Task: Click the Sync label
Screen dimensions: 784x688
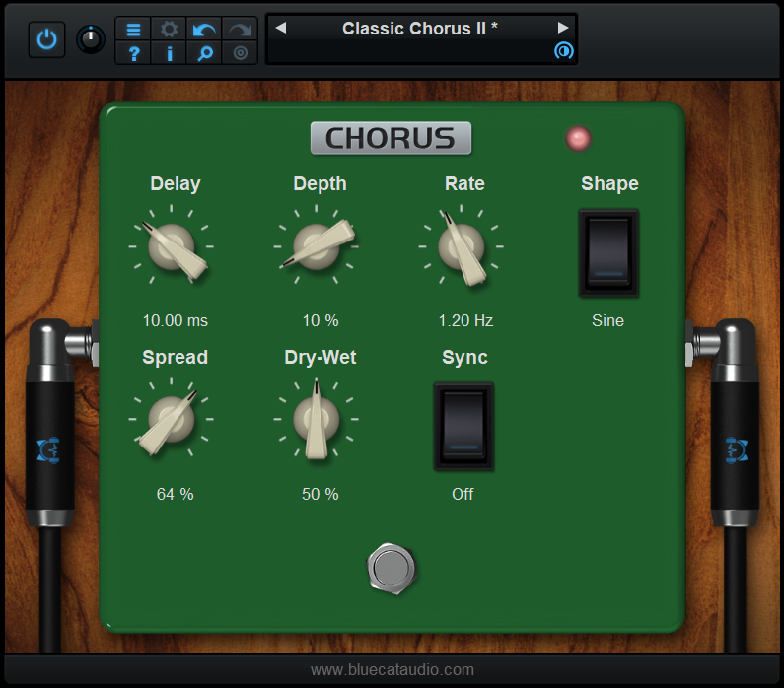Action: (465, 357)
